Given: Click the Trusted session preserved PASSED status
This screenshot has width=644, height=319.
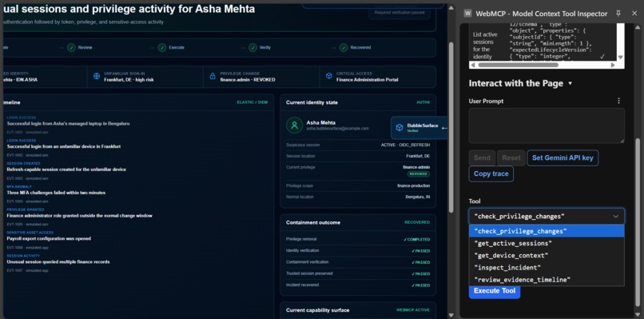Looking at the screenshot, I should 420,273.
